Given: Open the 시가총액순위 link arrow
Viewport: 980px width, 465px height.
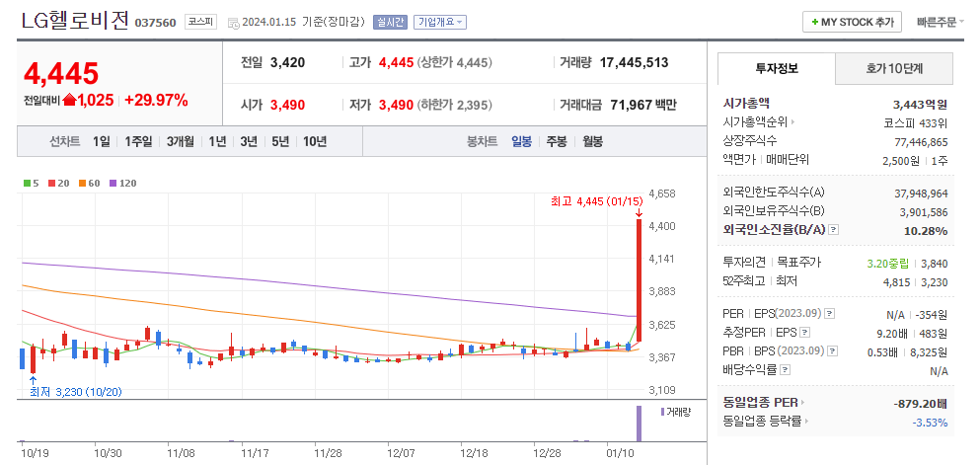Looking at the screenshot, I should pos(793,123).
